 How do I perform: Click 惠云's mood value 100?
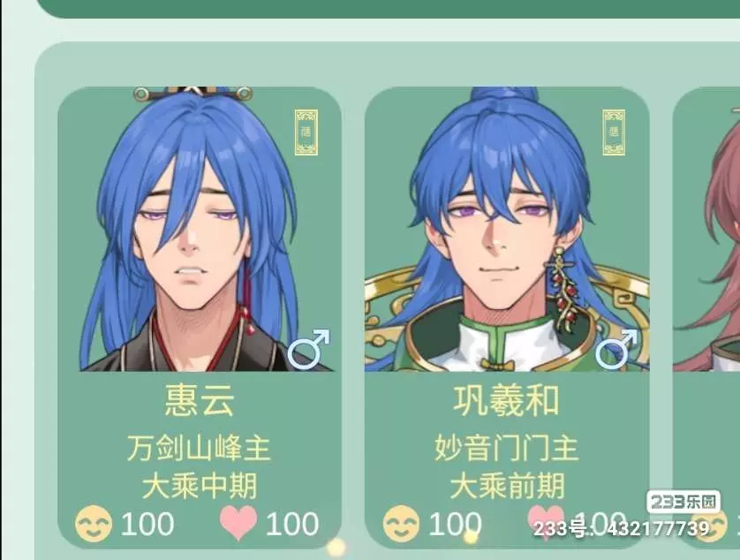pyautogui.click(x=147, y=524)
